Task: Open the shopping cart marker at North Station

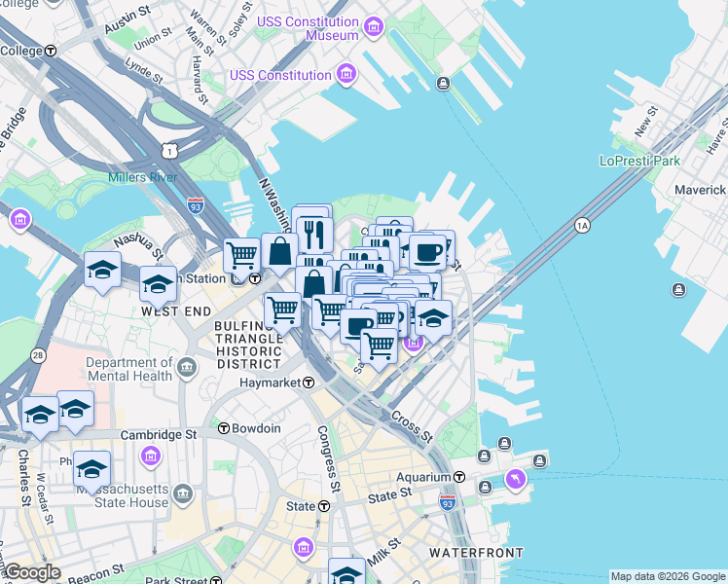Action: pos(242,258)
